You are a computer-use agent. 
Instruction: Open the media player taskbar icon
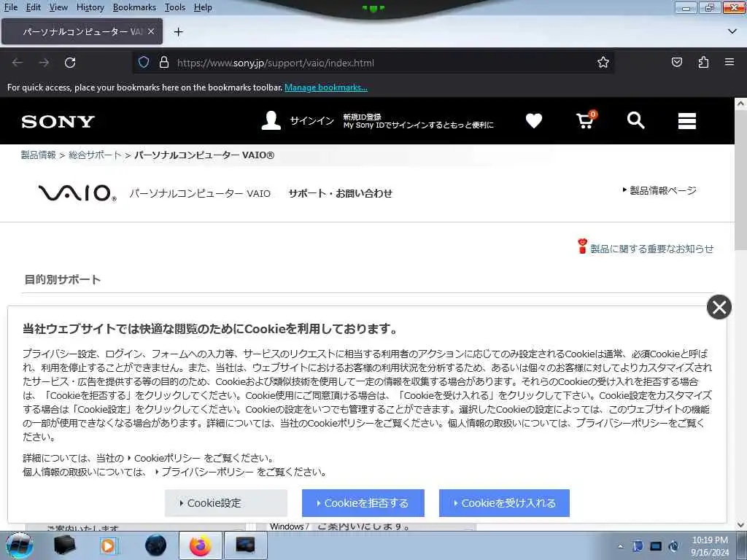(x=109, y=545)
